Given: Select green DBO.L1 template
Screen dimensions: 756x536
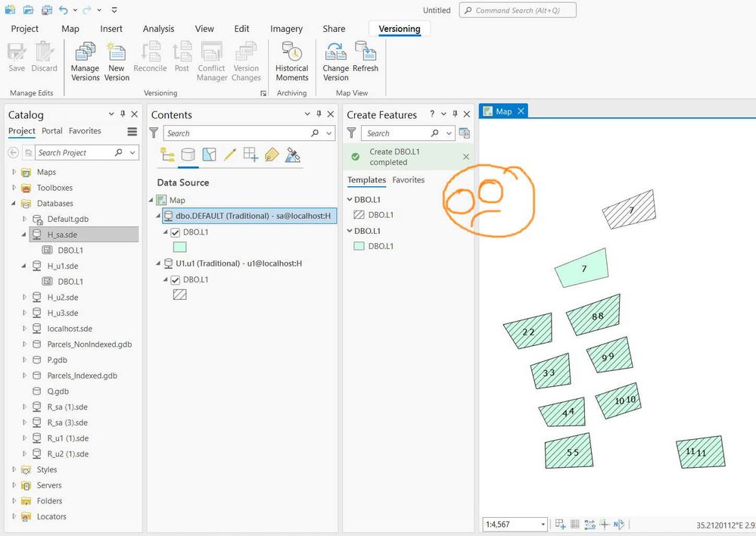Looking at the screenshot, I should [x=374, y=246].
